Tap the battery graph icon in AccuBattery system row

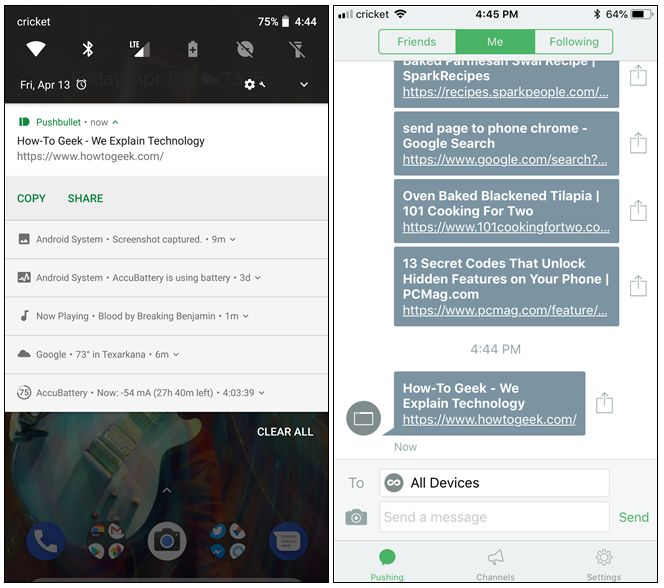point(24,278)
